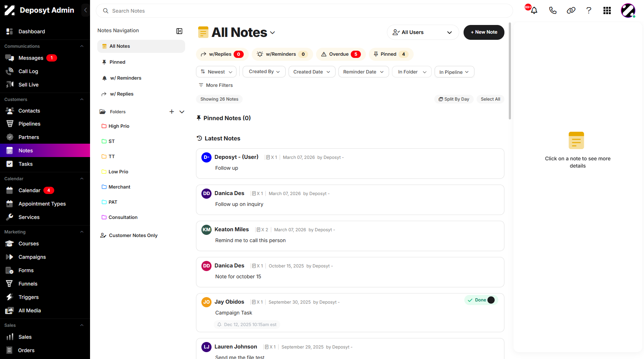Click the Search Notes field
The image size is (644, 359).
(x=304, y=11)
